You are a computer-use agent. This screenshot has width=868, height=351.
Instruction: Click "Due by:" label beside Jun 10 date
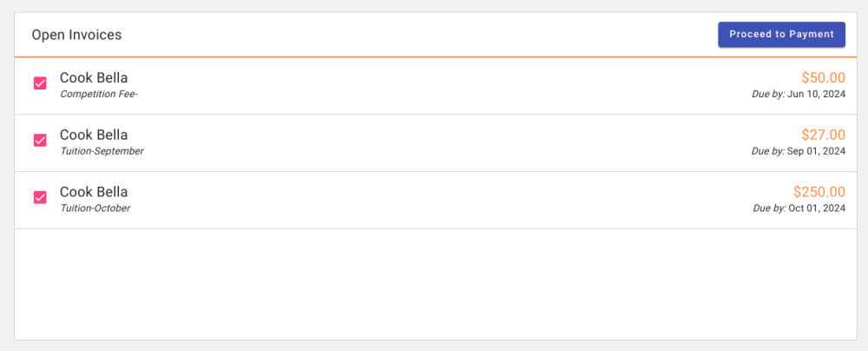768,94
